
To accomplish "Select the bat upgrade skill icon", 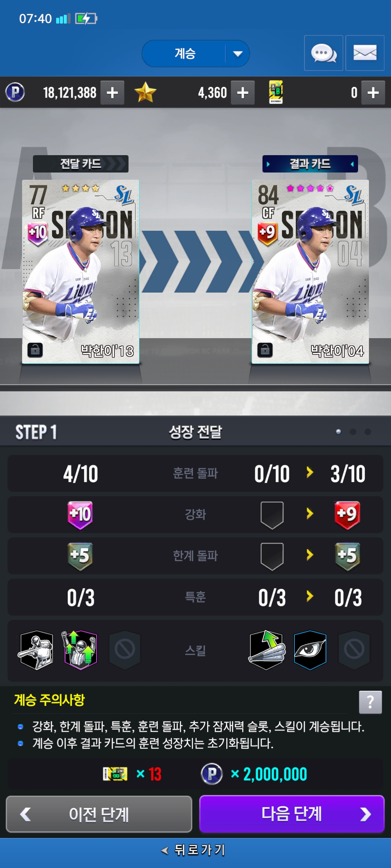I will [x=267, y=650].
